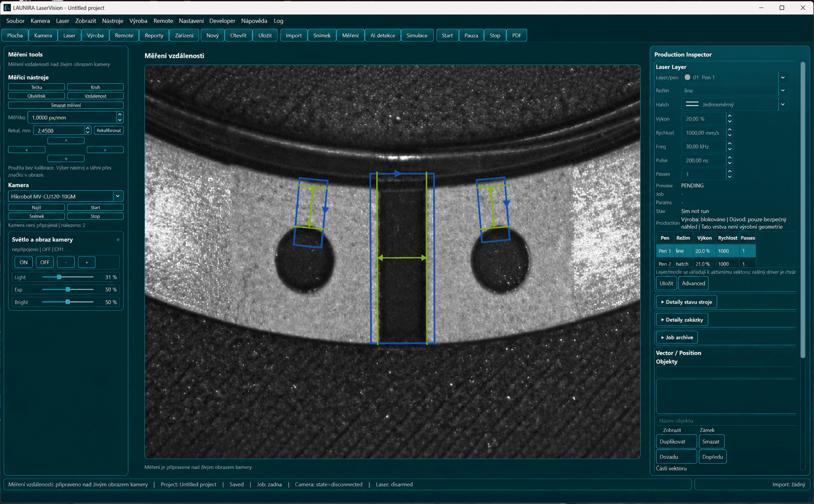Select the Kruh measuring tool
The height and width of the screenshot is (504, 814).
pyautogui.click(x=96, y=87)
